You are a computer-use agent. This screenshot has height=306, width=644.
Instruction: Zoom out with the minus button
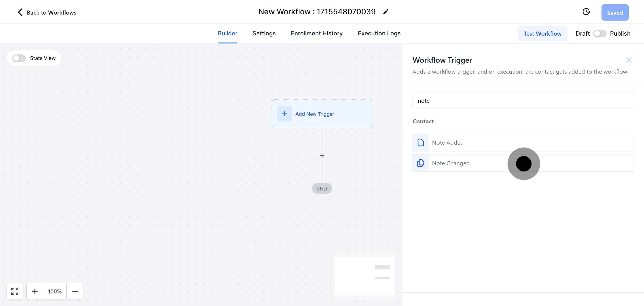[x=75, y=291]
